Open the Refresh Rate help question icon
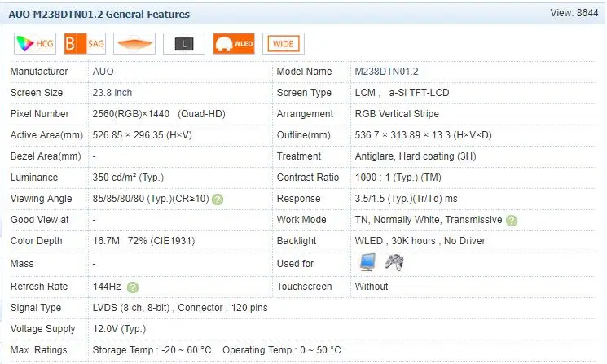607x364 pixels. [133, 287]
